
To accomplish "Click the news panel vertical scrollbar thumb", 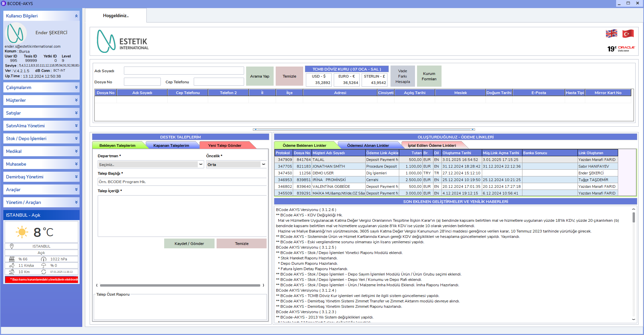I will [634, 217].
